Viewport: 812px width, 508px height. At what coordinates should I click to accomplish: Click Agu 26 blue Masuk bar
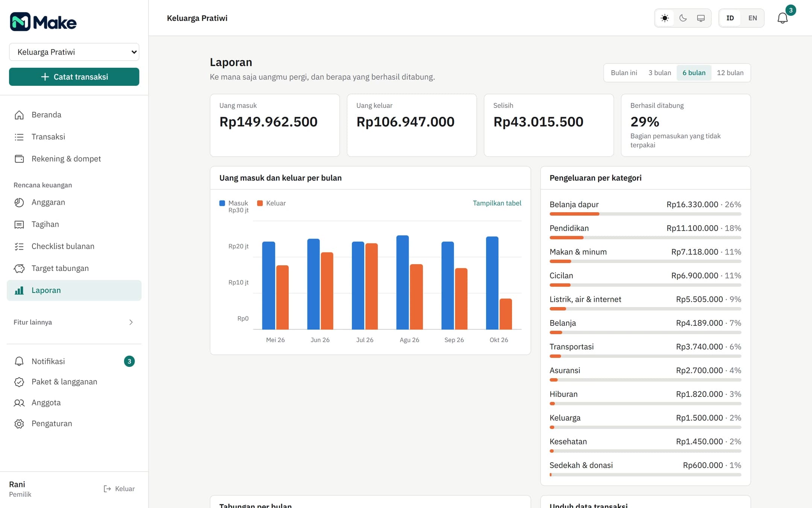(403, 283)
